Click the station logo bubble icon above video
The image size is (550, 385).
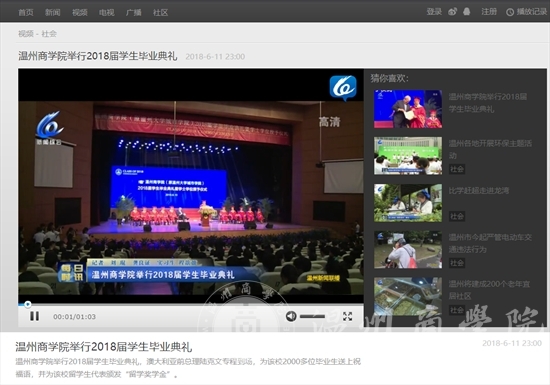click(x=343, y=88)
